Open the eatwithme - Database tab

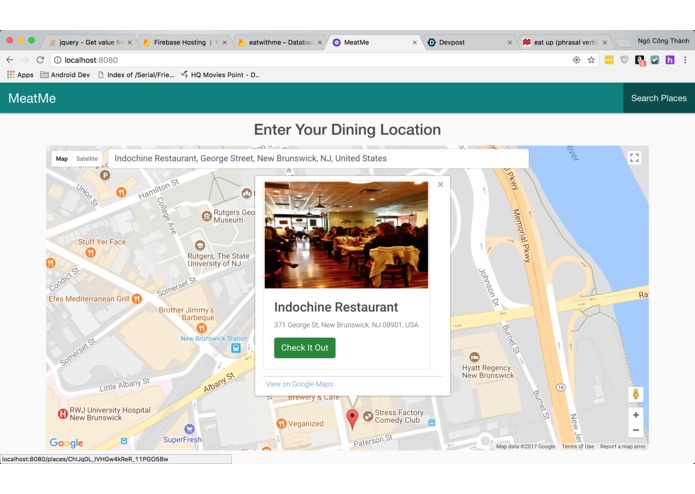(280, 43)
